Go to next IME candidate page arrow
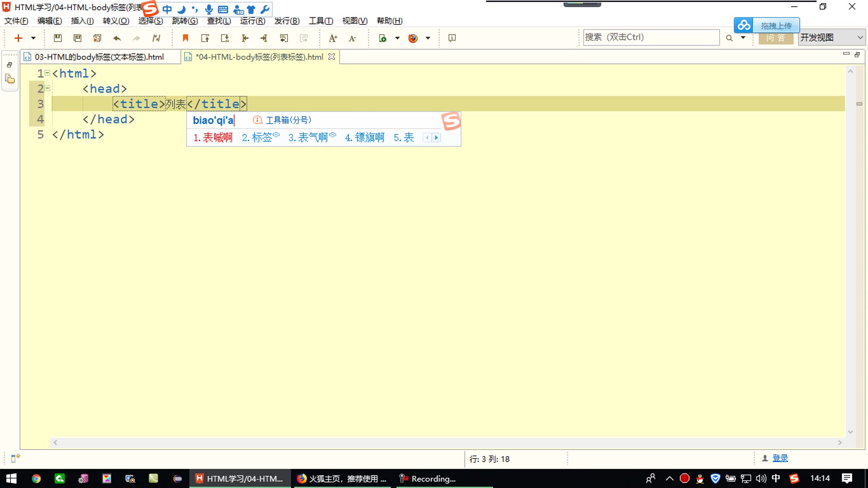The width and height of the screenshot is (868, 488). point(436,137)
